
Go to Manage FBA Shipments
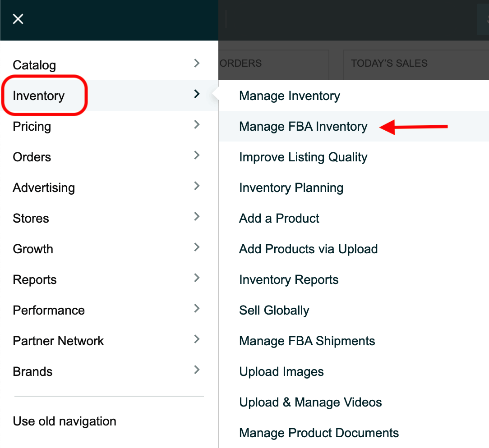coord(307,341)
